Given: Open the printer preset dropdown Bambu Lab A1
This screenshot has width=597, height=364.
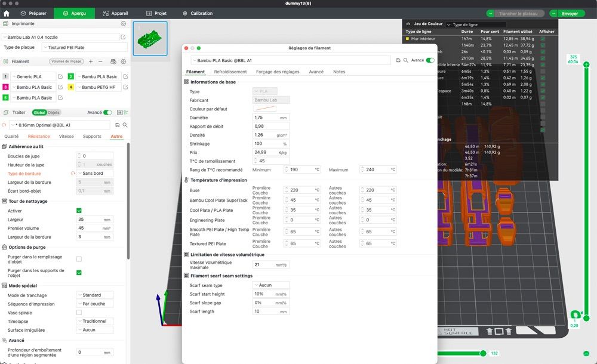Looking at the screenshot, I should (60, 37).
